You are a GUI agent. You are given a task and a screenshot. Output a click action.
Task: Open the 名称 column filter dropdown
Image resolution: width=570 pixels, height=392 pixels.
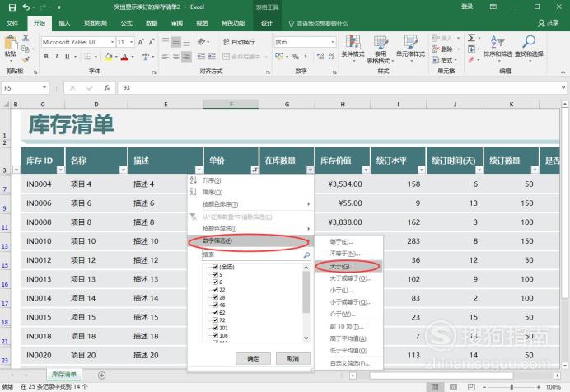(x=124, y=170)
